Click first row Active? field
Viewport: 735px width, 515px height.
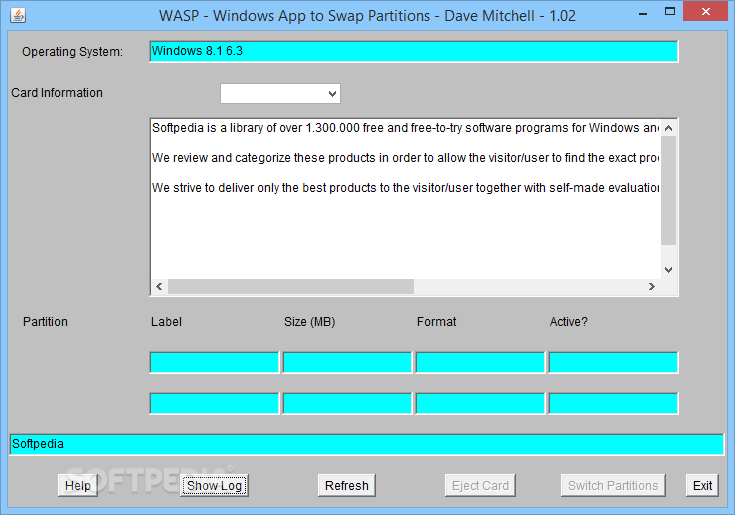[x=614, y=363]
